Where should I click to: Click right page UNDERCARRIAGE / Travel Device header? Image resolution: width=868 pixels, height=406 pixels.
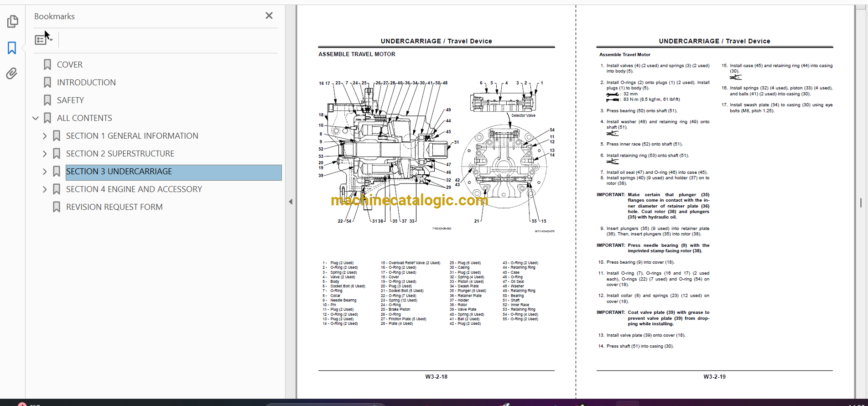click(714, 41)
